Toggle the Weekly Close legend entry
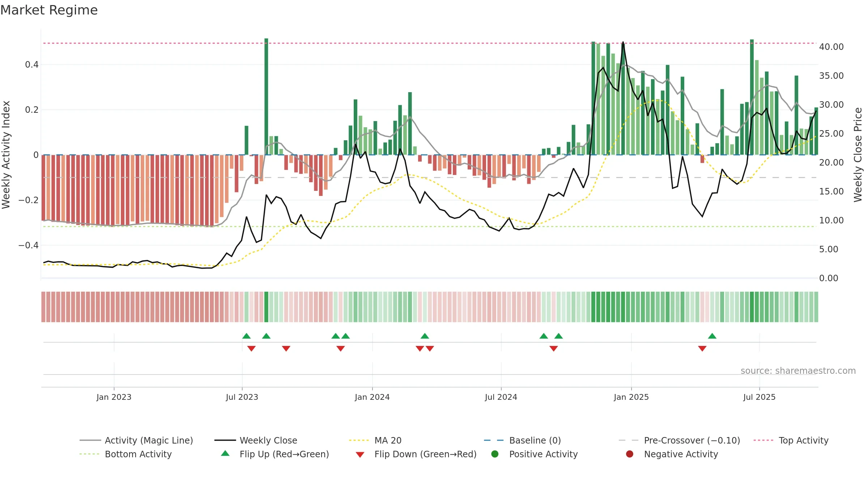This screenshot has height=488, width=868. (256, 440)
